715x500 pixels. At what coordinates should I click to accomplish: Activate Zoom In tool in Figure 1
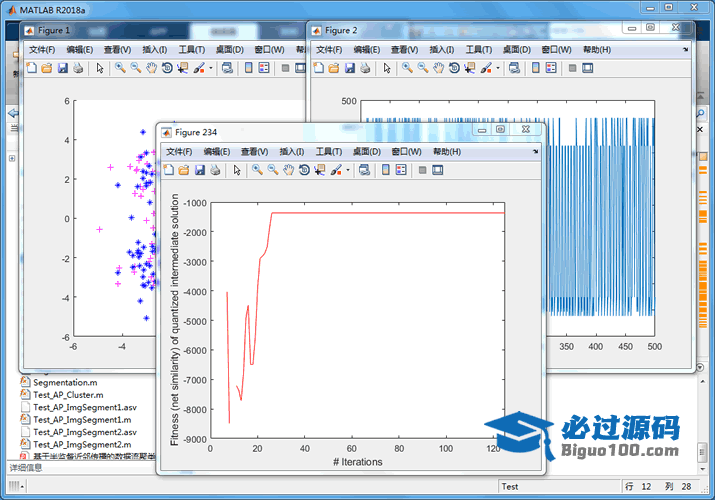coord(120,68)
